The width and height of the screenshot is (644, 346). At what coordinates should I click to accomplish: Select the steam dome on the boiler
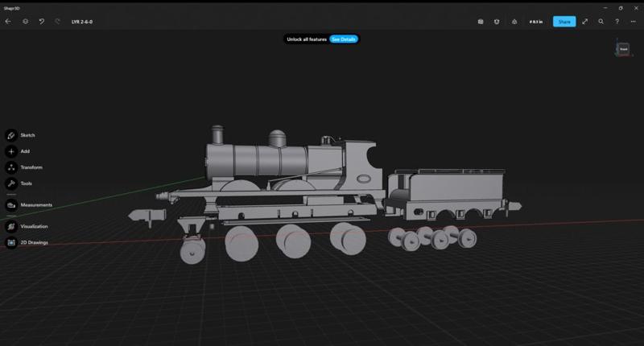(x=277, y=138)
